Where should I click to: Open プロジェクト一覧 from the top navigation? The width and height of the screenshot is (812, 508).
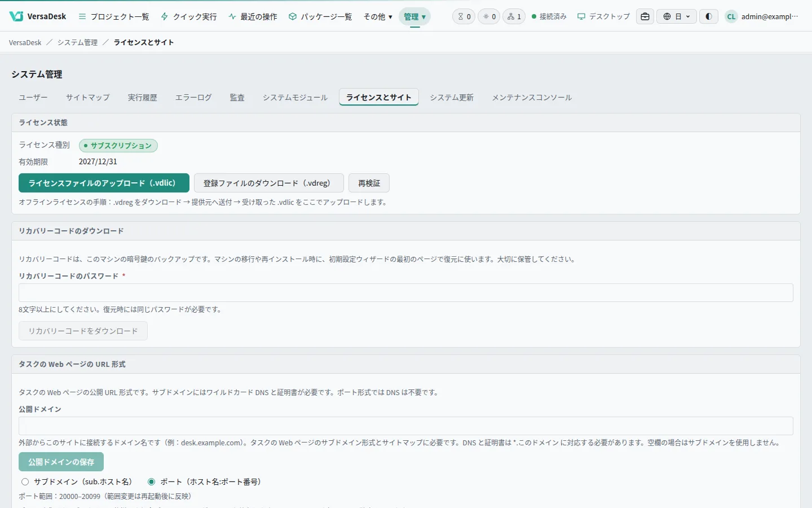[114, 16]
